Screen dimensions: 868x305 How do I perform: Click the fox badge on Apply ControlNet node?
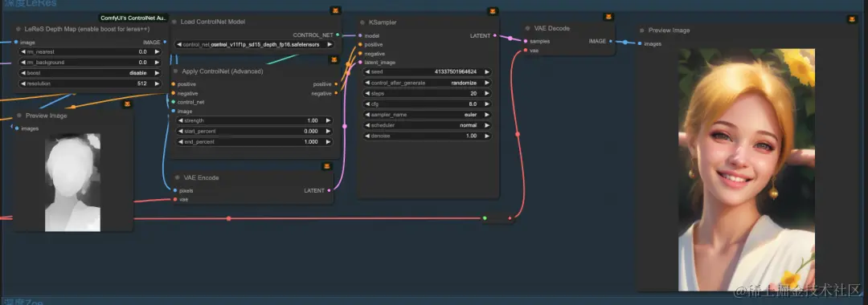point(334,59)
